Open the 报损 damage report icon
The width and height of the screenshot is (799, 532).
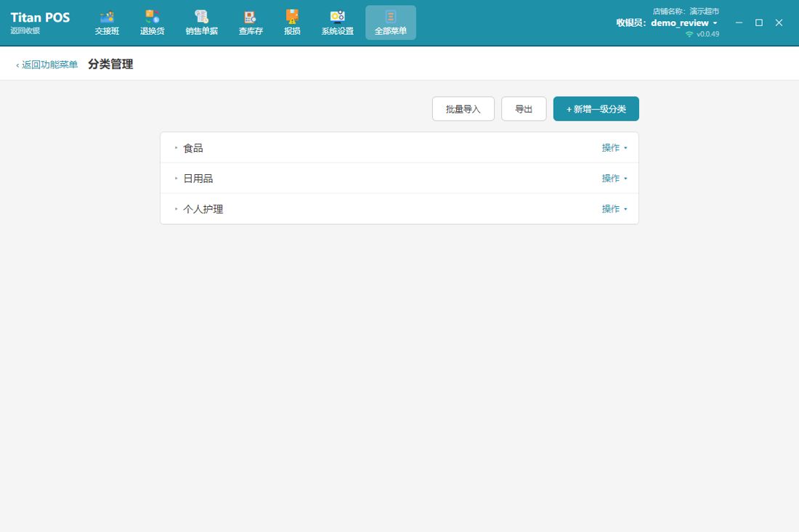coord(292,23)
